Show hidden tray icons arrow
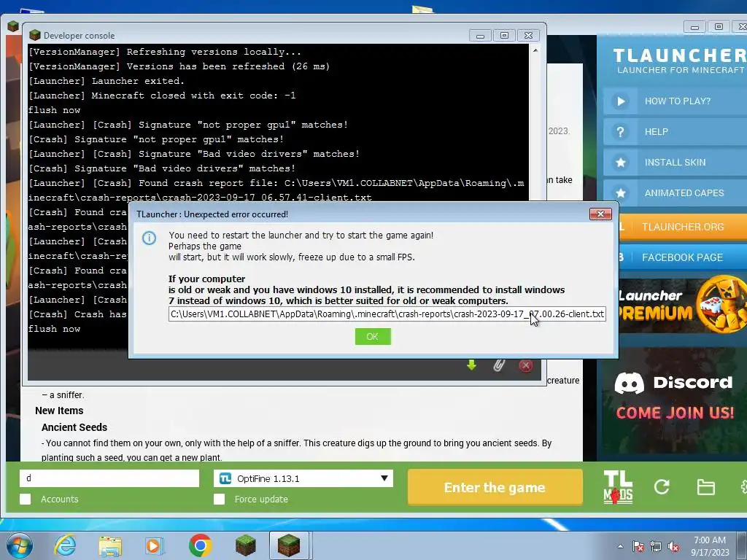The image size is (747, 560). (620, 546)
